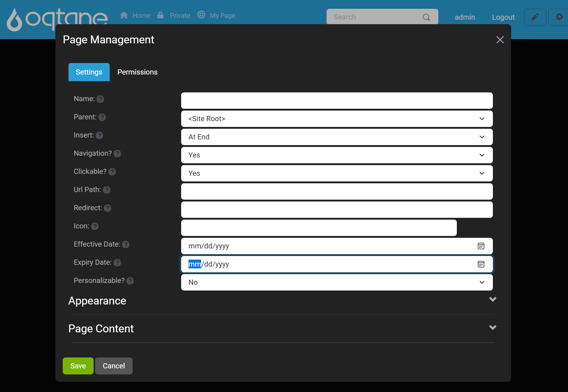Open the Personalizable dropdown
Viewport: 568px width, 392px height.
[337, 282]
